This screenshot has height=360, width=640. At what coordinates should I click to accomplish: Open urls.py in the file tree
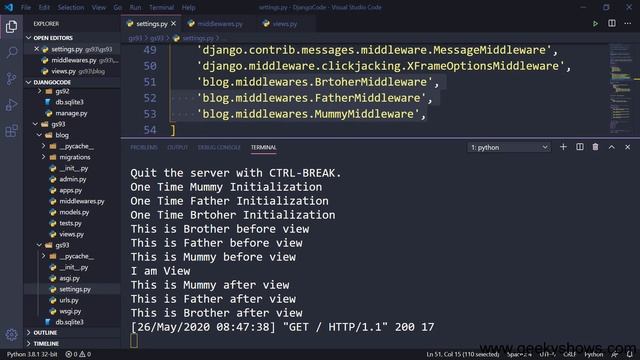coord(69,300)
